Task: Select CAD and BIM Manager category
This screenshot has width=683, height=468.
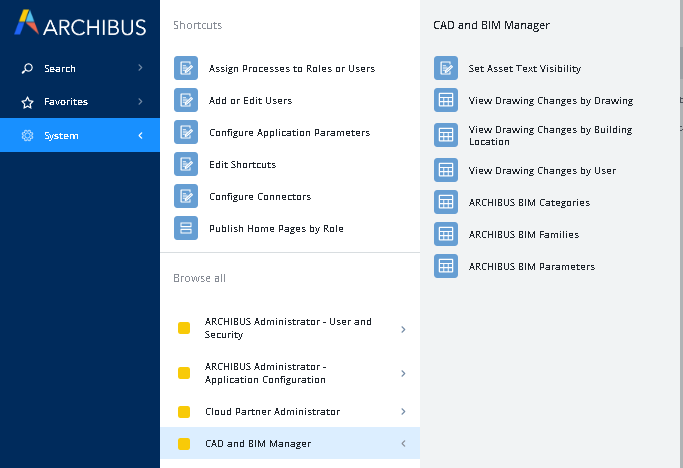Action: point(290,443)
